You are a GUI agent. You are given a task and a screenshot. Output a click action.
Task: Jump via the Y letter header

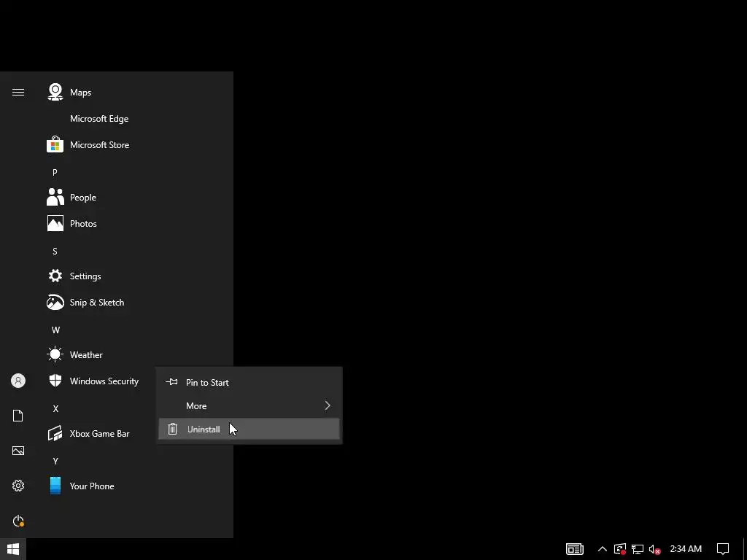(55, 461)
